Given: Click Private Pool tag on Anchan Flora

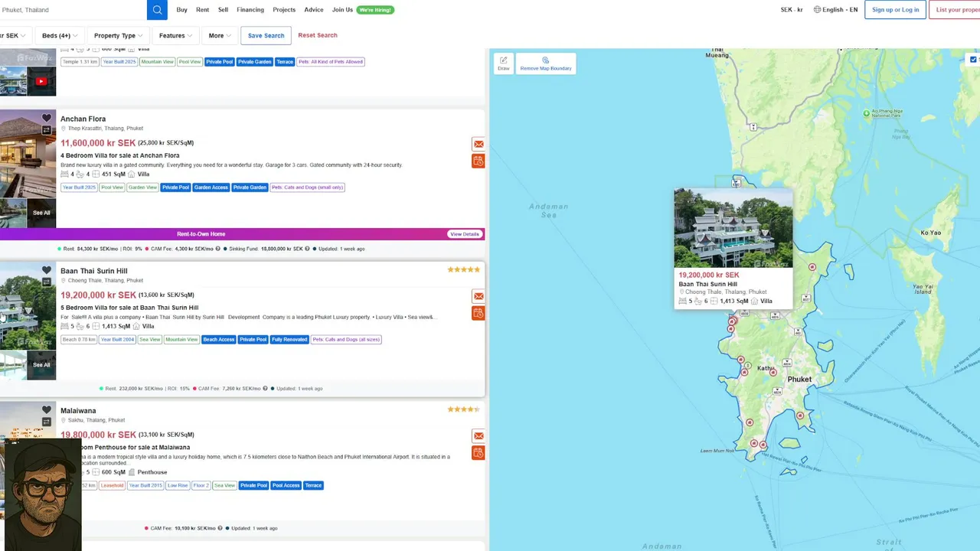Looking at the screenshot, I should coord(175,187).
